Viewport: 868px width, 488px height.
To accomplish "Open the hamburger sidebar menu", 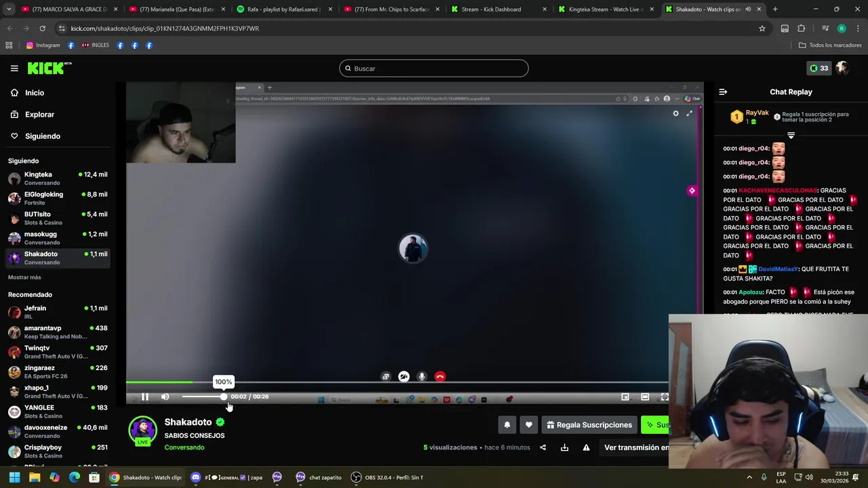I will (14, 68).
